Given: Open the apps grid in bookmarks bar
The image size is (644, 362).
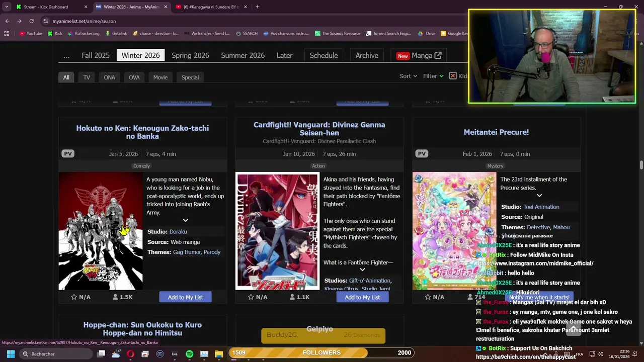Looking at the screenshot, I should tap(7, 34).
